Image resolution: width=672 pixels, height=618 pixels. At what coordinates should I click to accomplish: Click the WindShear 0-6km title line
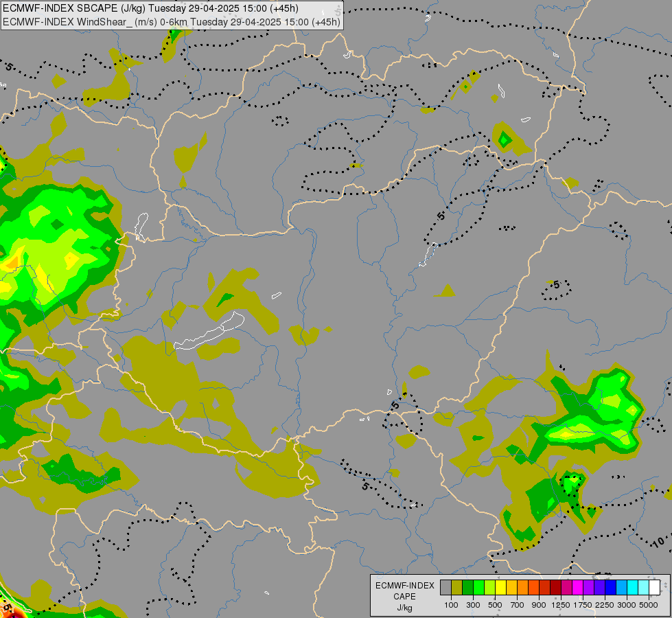(x=171, y=21)
